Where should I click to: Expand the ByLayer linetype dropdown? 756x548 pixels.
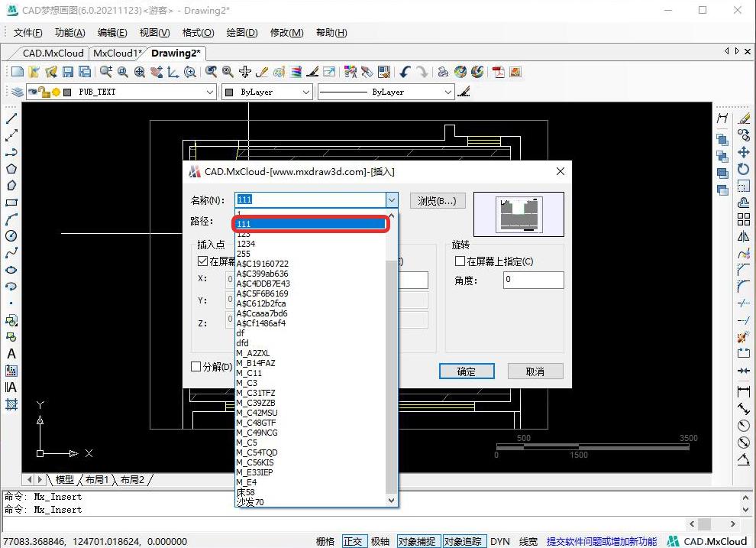(x=448, y=92)
